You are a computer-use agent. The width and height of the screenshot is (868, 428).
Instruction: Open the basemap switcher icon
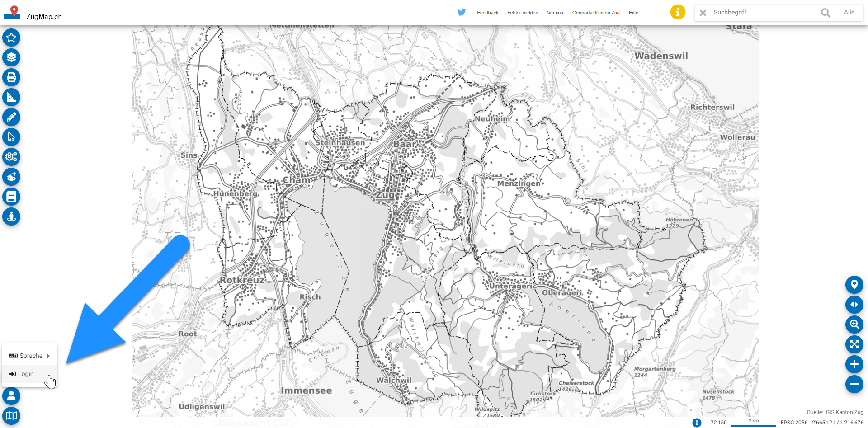11,416
